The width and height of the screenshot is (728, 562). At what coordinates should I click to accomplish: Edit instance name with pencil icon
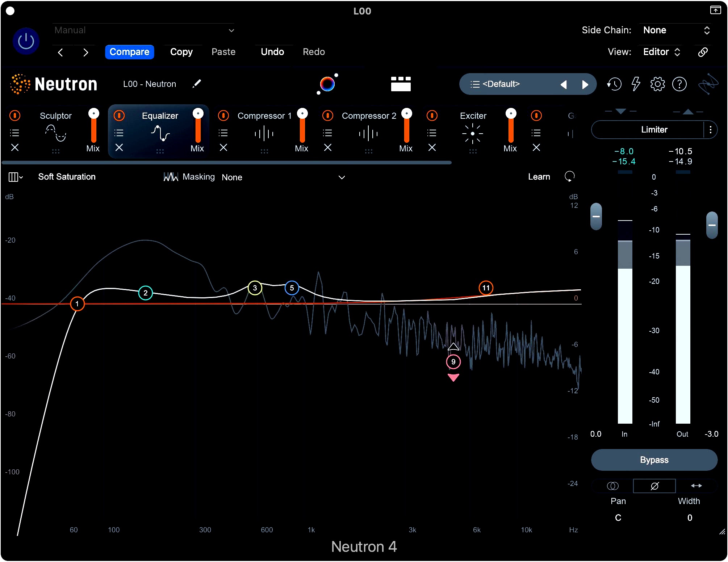pyautogui.click(x=196, y=84)
